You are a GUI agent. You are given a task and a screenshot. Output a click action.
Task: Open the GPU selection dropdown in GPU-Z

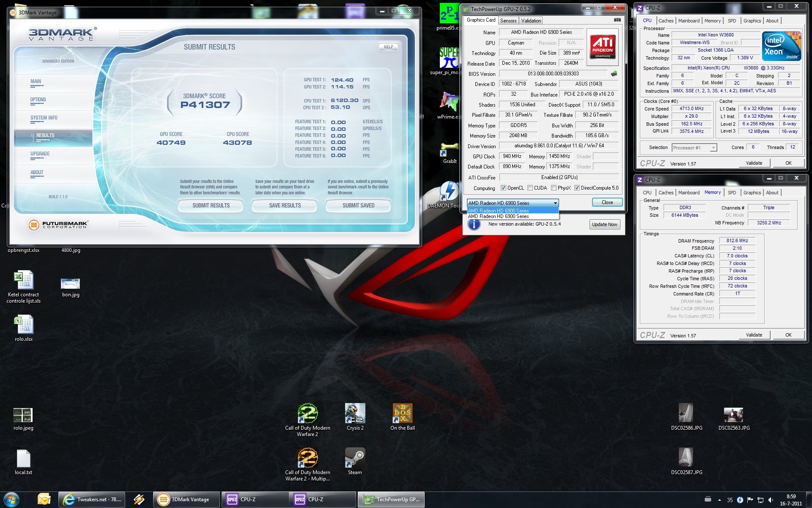tap(513, 203)
